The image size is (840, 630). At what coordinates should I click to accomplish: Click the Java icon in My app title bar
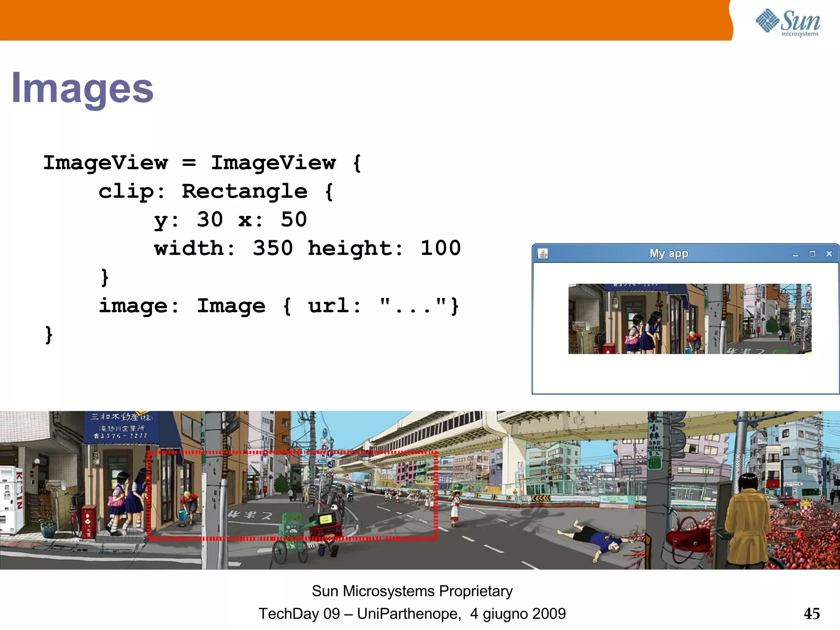[543, 254]
